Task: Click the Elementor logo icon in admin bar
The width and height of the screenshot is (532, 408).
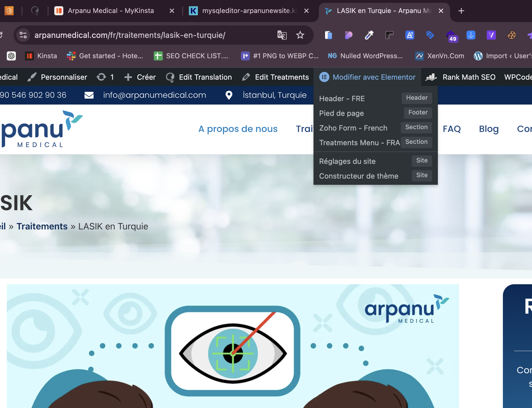Action: (x=324, y=77)
